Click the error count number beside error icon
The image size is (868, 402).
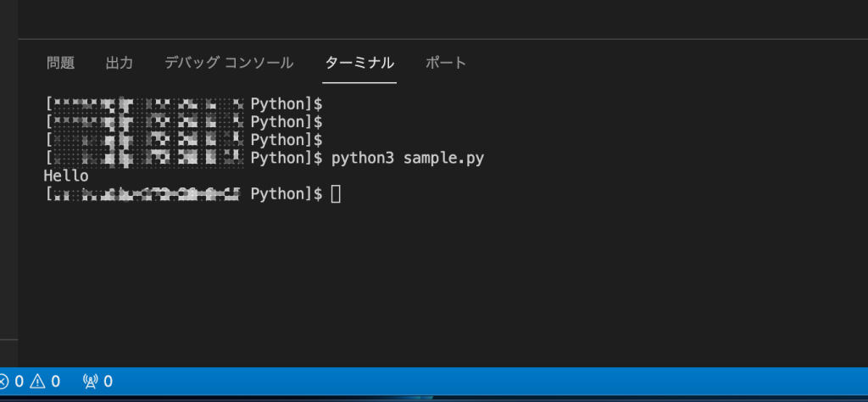(19, 382)
